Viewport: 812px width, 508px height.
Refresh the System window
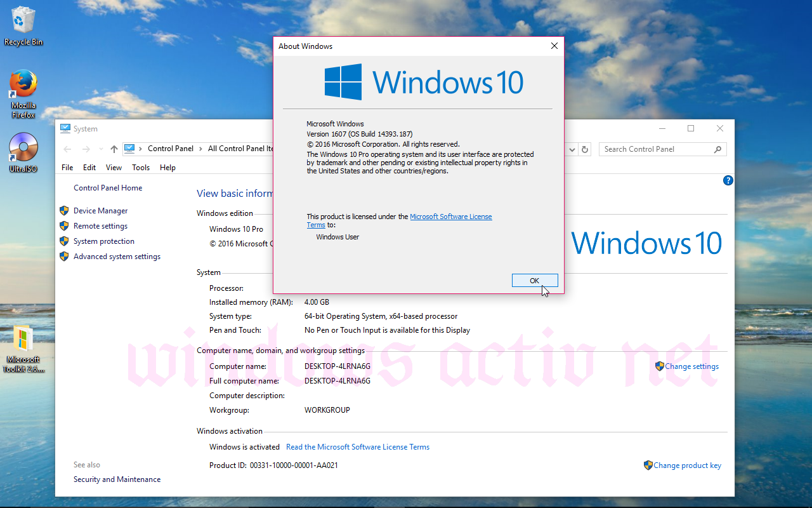pyautogui.click(x=585, y=150)
